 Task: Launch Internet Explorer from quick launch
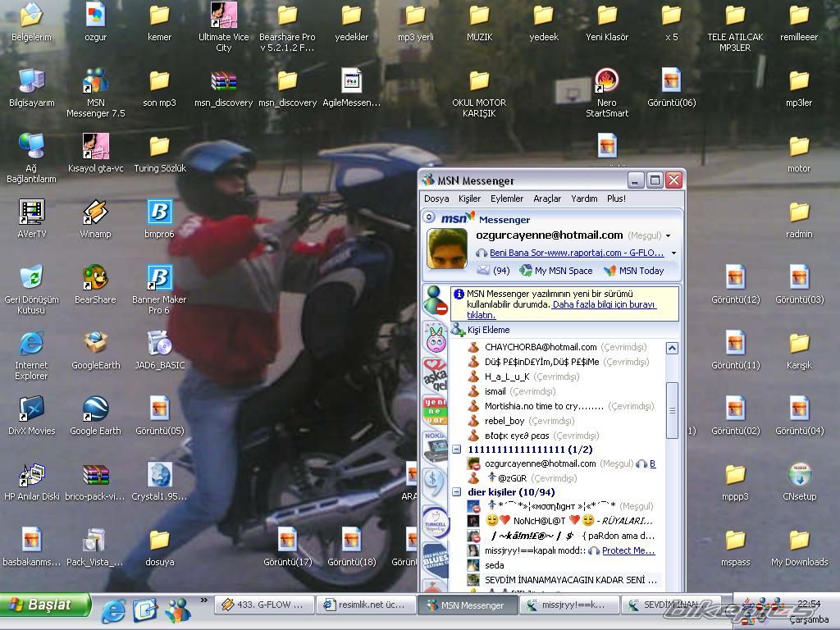coord(113,610)
